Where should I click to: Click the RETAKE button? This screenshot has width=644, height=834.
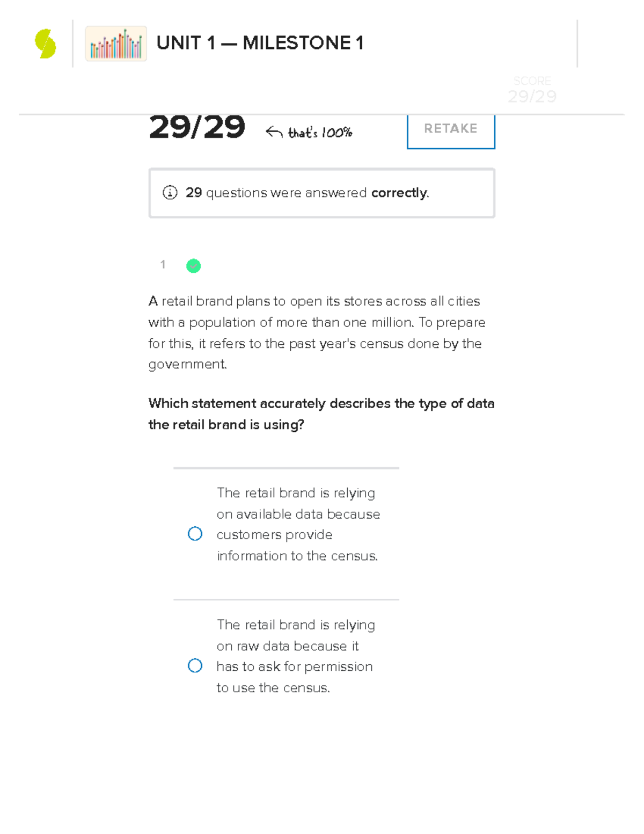(x=450, y=128)
